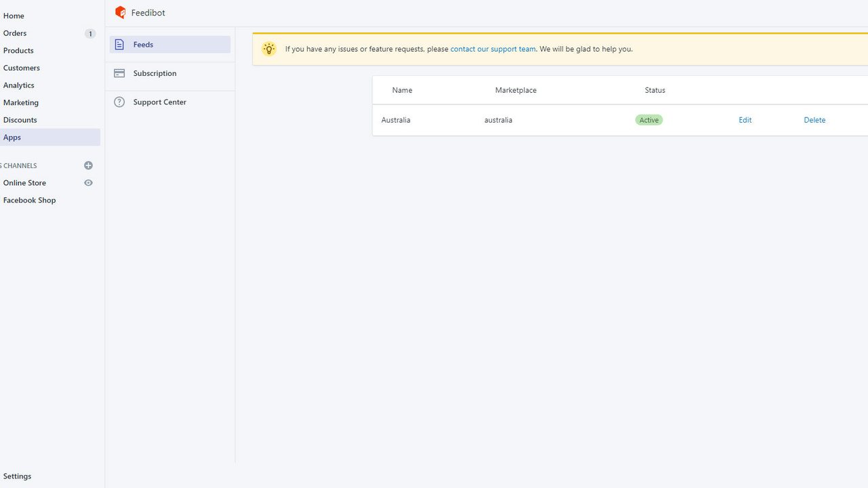Viewport: 868px width, 488px height.
Task: Open the Apps section in sidebar
Action: [12, 137]
